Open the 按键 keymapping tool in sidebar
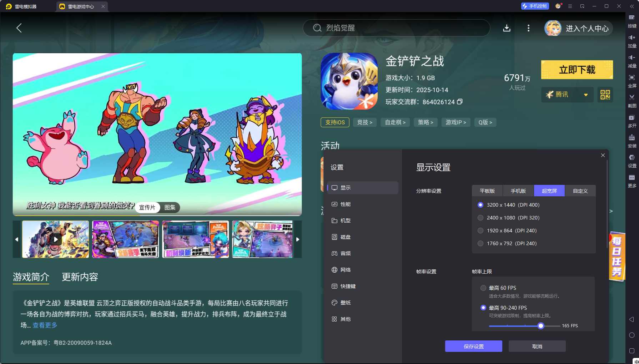This screenshot has height=364, width=639. (x=632, y=21)
